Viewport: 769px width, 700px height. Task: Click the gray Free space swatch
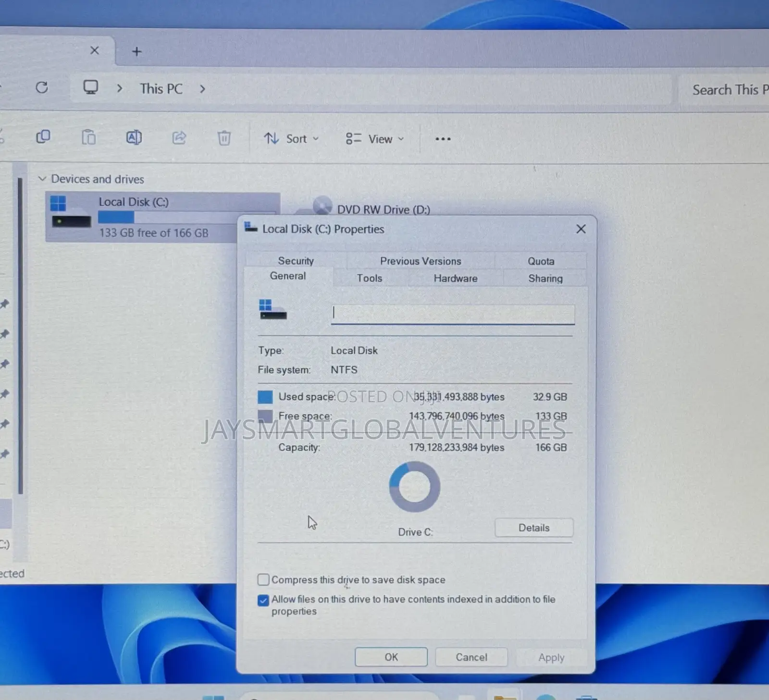[265, 416]
